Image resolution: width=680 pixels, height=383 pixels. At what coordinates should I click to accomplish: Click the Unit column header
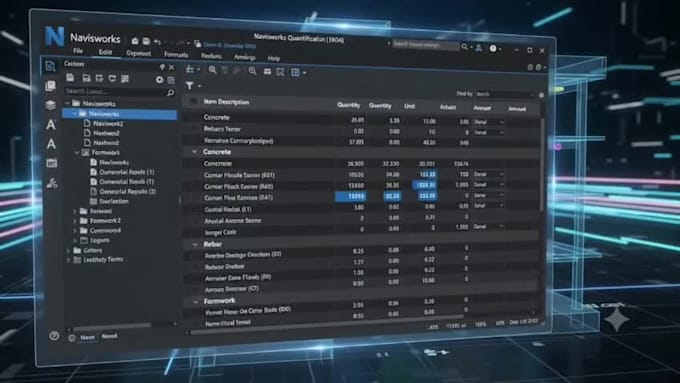coord(409,106)
